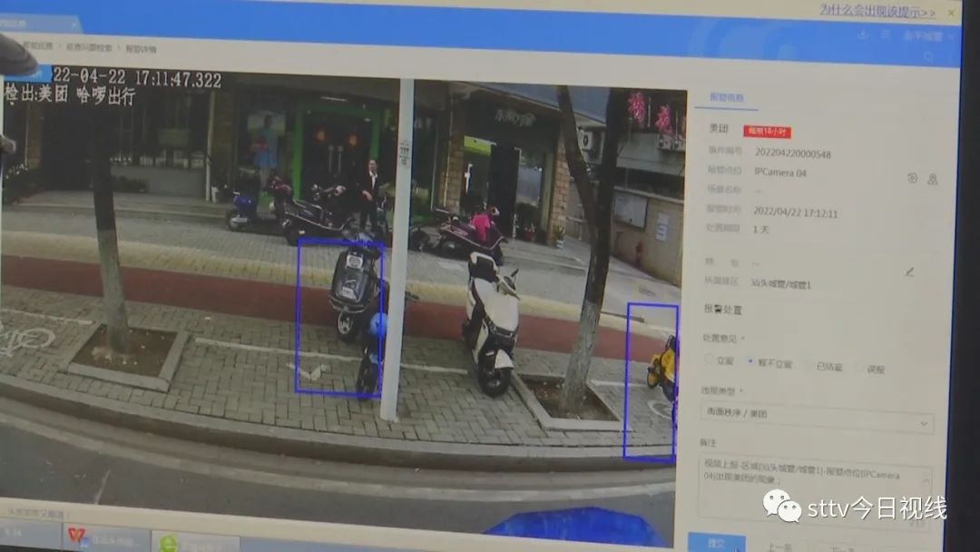
Task: Click the download icon in the blue header
Action: 863,34
